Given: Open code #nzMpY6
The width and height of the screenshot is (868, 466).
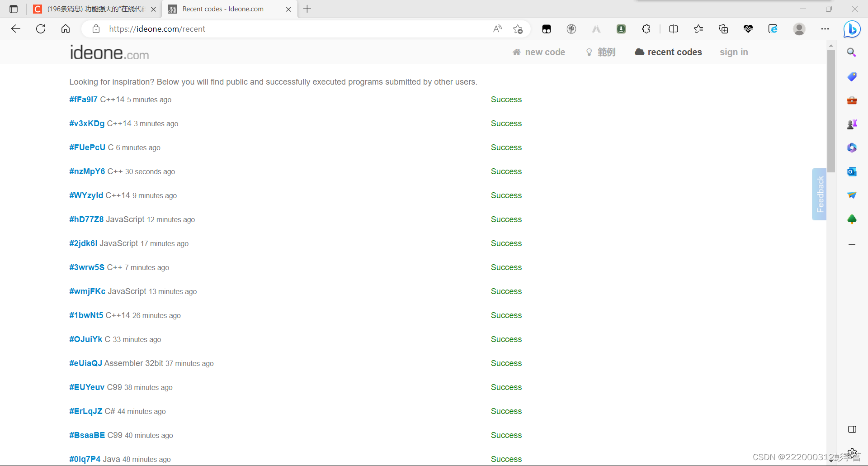Looking at the screenshot, I should [x=87, y=171].
